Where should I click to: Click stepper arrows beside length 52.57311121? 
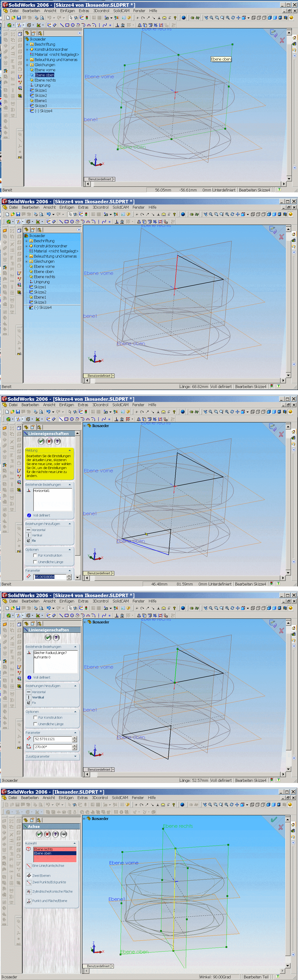pyautogui.click(x=74, y=739)
